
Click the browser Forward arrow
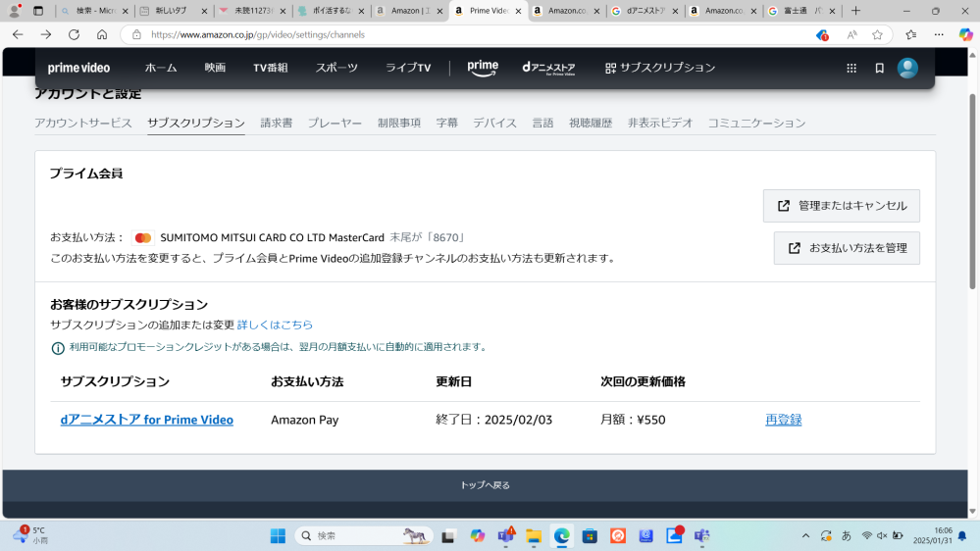46,35
